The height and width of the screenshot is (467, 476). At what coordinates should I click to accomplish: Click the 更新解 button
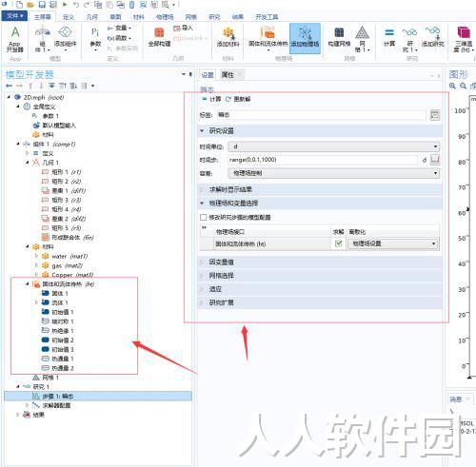click(x=238, y=99)
